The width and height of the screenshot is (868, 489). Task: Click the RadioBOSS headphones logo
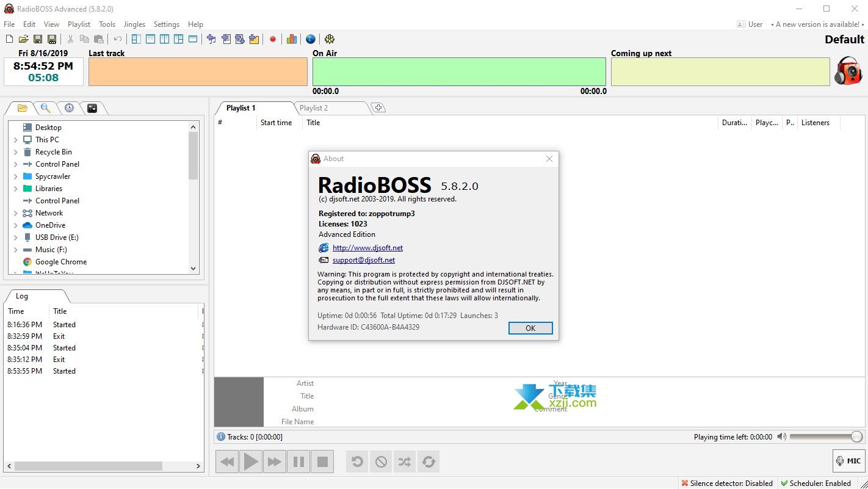[x=848, y=71]
